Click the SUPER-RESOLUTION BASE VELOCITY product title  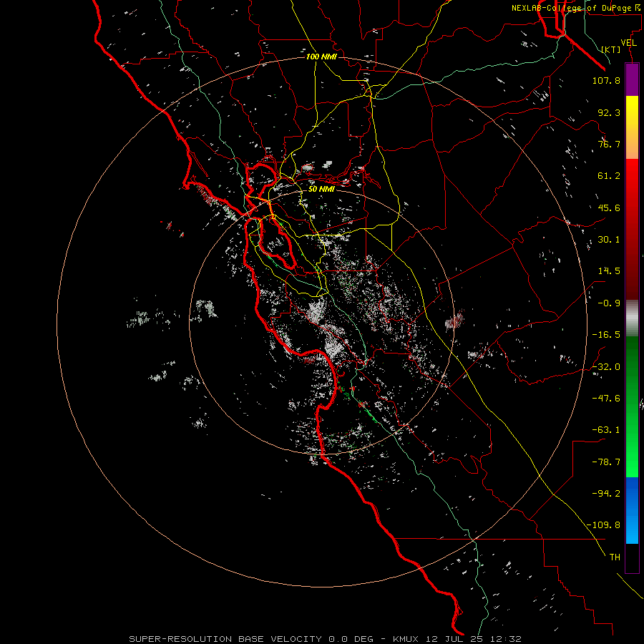pyautogui.click(x=225, y=639)
